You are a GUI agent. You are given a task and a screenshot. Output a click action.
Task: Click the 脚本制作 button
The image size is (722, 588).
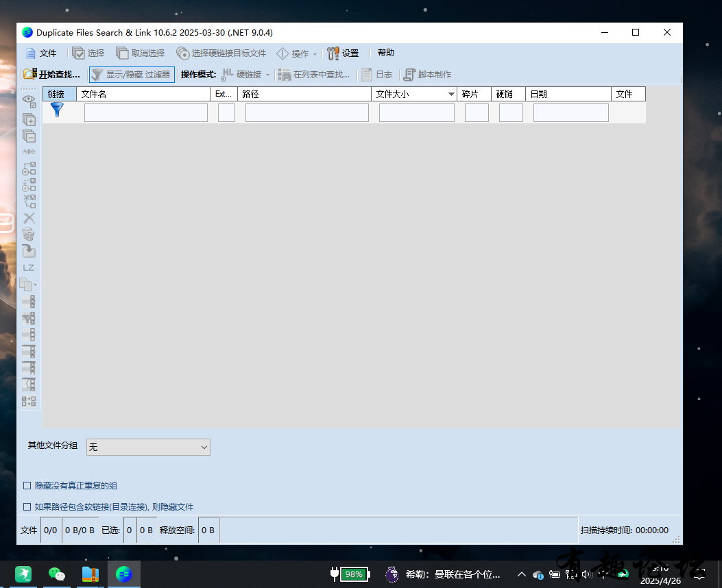coord(428,75)
